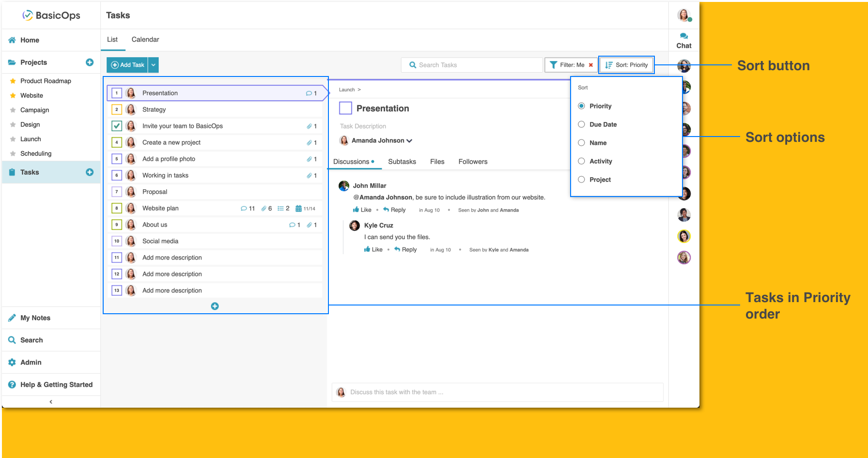The height and width of the screenshot is (458, 868).
Task: Expand the Add Task dropdown arrow
Action: pos(154,65)
